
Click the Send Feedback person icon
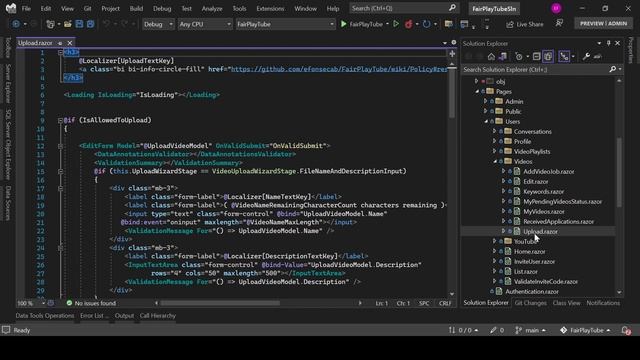click(559, 24)
